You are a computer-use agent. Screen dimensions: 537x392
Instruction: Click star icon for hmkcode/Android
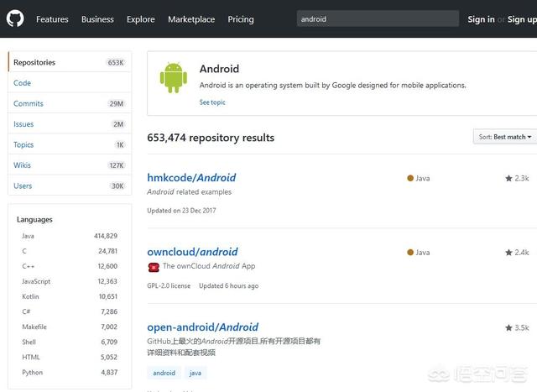(508, 179)
